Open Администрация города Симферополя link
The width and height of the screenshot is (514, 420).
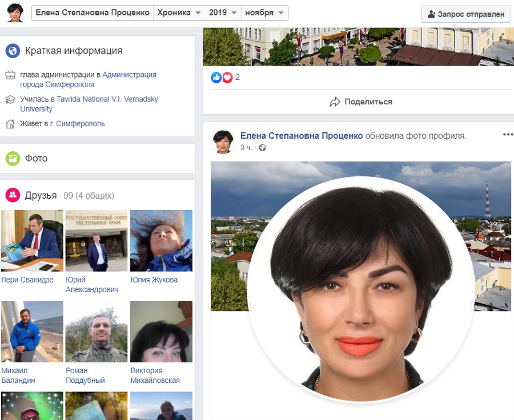pos(88,80)
